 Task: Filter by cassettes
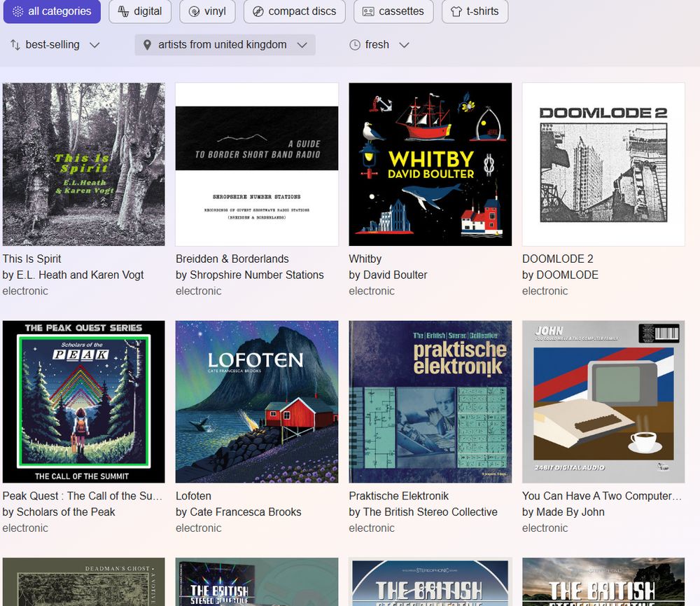(393, 11)
